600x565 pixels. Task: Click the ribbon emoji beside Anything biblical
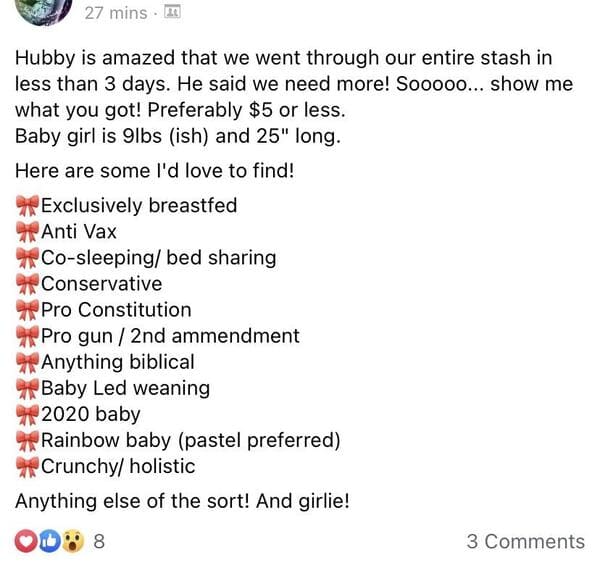[28, 362]
